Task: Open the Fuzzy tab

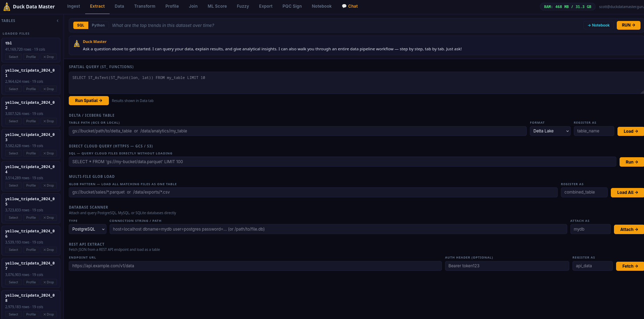Action: (x=243, y=6)
